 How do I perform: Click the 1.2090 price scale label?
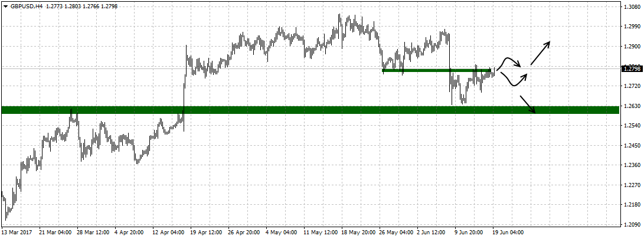[x=631, y=225]
